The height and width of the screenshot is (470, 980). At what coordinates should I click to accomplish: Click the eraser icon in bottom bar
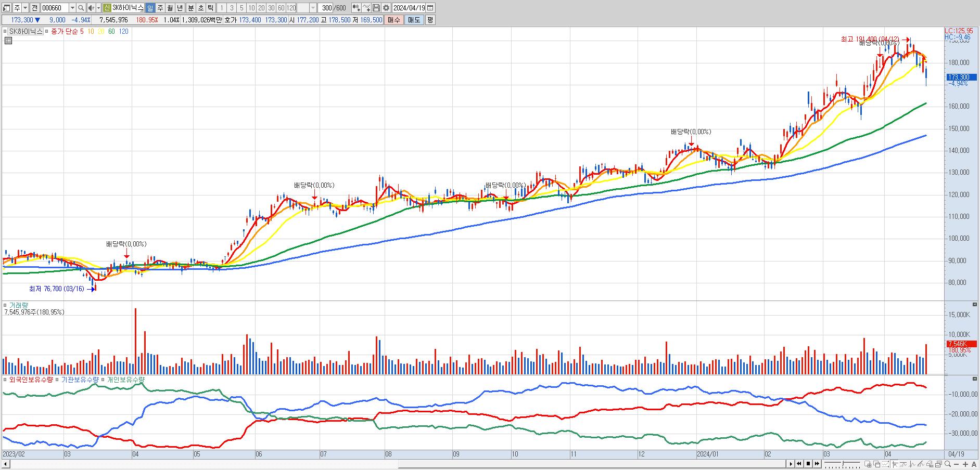pyautogui.click(x=930, y=464)
